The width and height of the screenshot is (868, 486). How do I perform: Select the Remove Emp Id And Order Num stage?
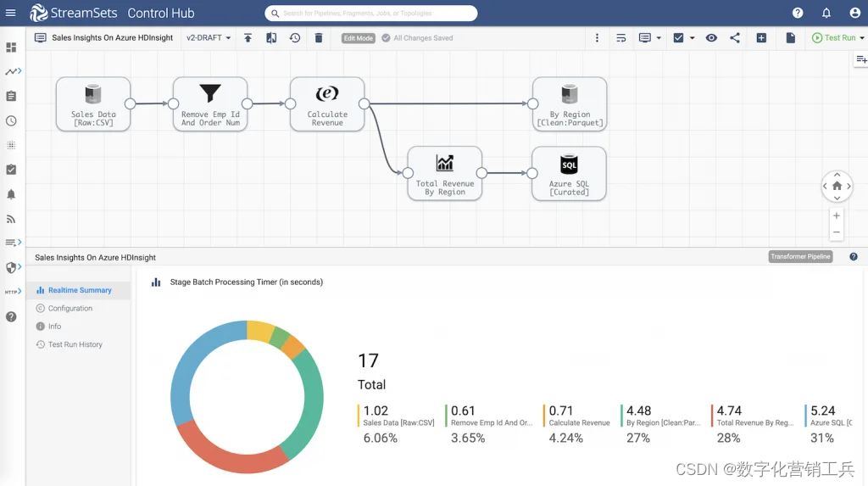click(x=210, y=104)
